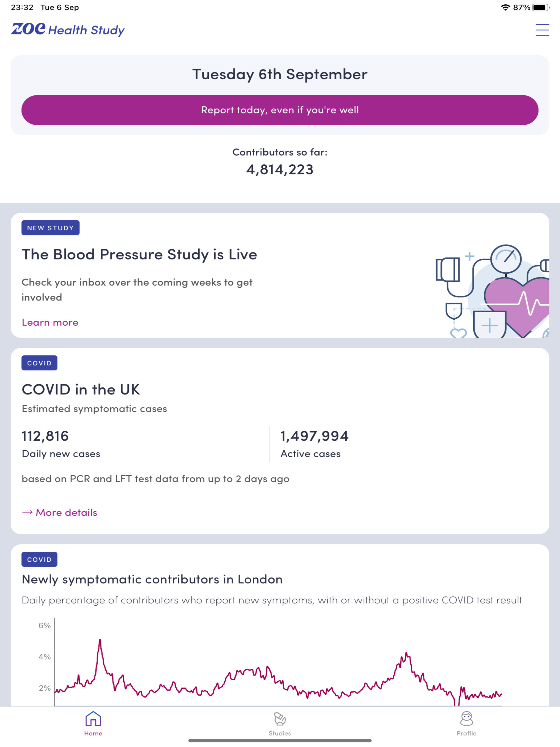Tap the Home house icon
Screen dimensions: 560x747
click(x=93, y=719)
